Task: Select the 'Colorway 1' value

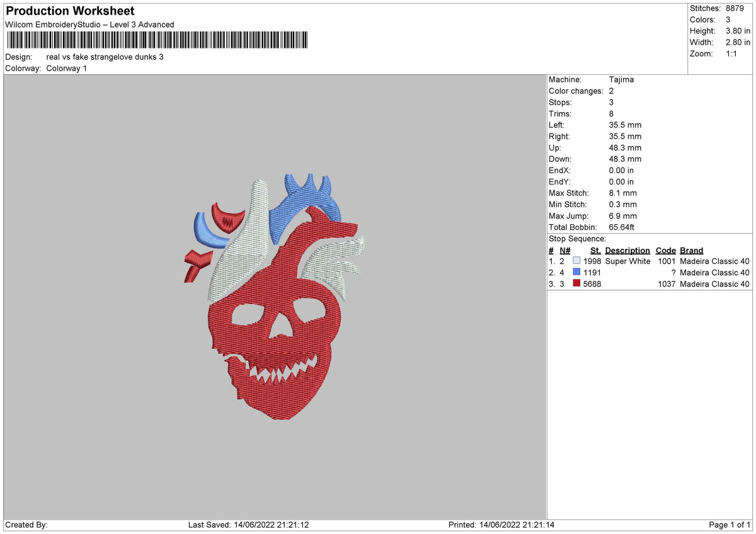Action: 67,68
